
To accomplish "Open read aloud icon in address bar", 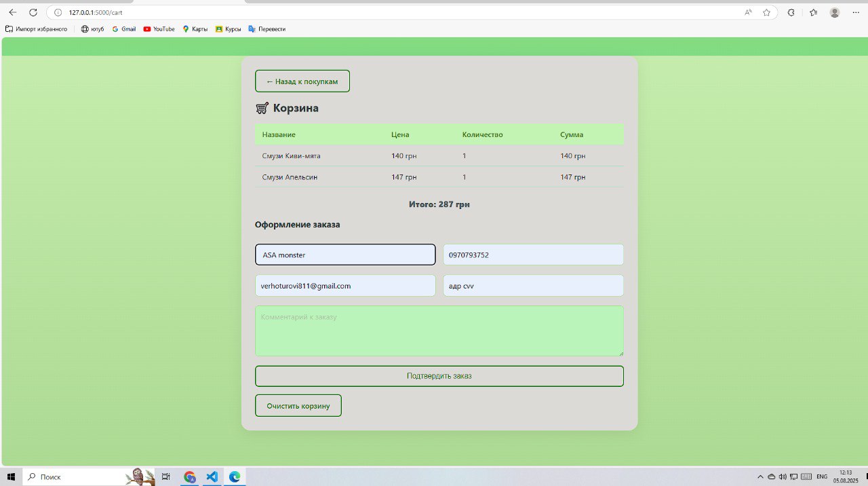I will tap(748, 12).
